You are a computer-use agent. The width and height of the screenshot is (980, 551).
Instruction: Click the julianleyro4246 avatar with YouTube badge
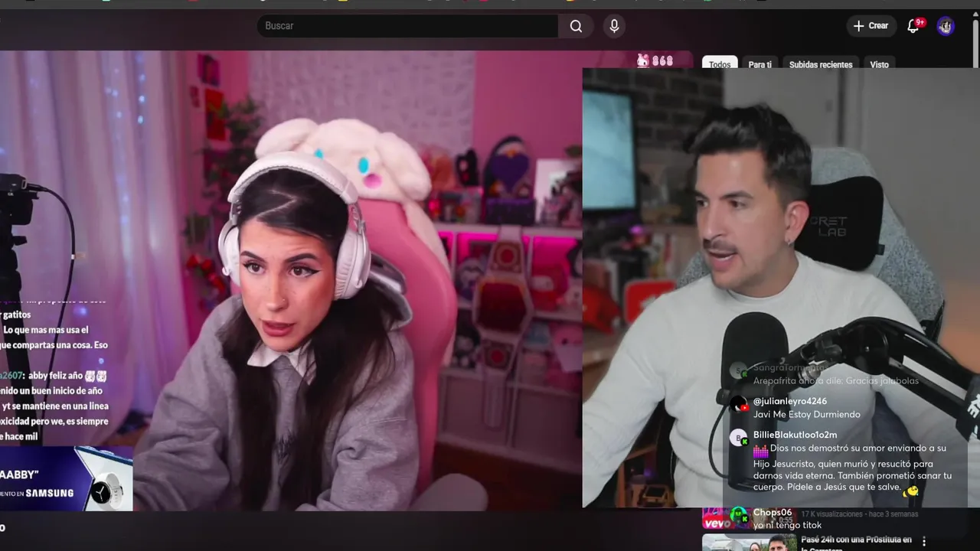coord(739,403)
